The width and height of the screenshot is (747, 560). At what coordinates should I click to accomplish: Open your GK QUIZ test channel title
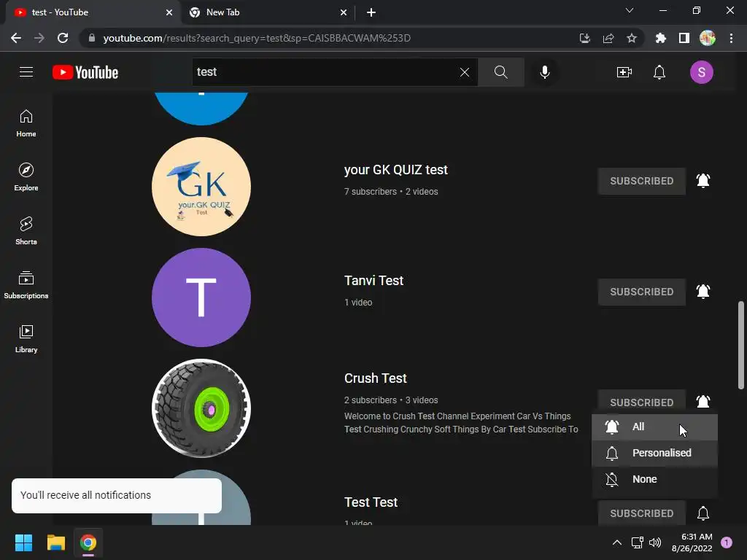[396, 170]
